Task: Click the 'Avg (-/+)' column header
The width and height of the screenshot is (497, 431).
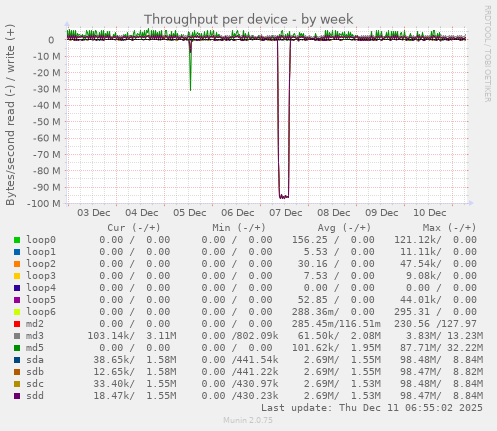Action: click(344, 228)
